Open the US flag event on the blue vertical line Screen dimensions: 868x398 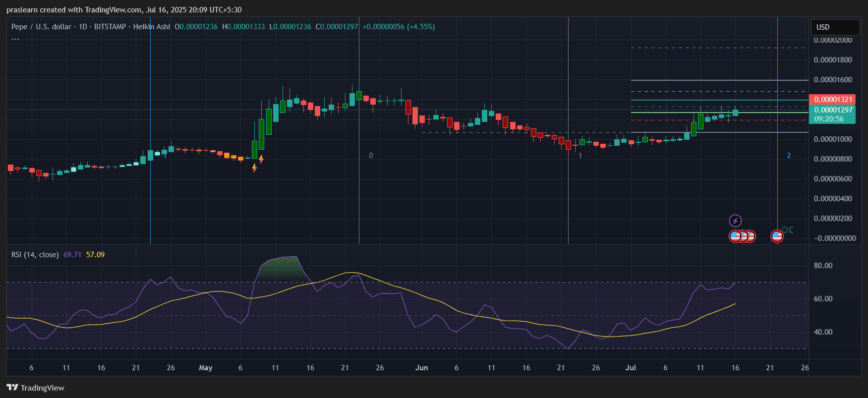(x=777, y=236)
